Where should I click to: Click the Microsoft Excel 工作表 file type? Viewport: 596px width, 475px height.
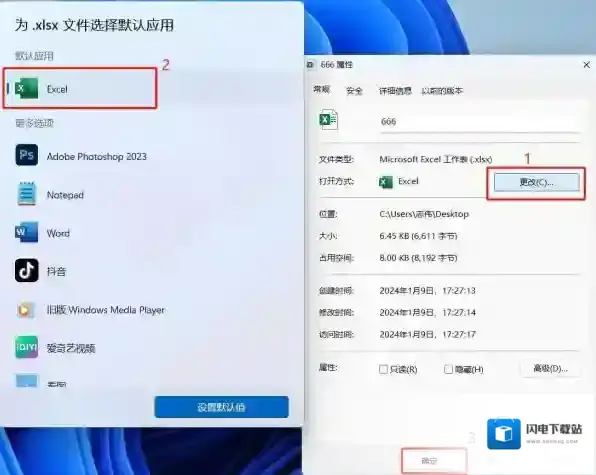point(436,159)
